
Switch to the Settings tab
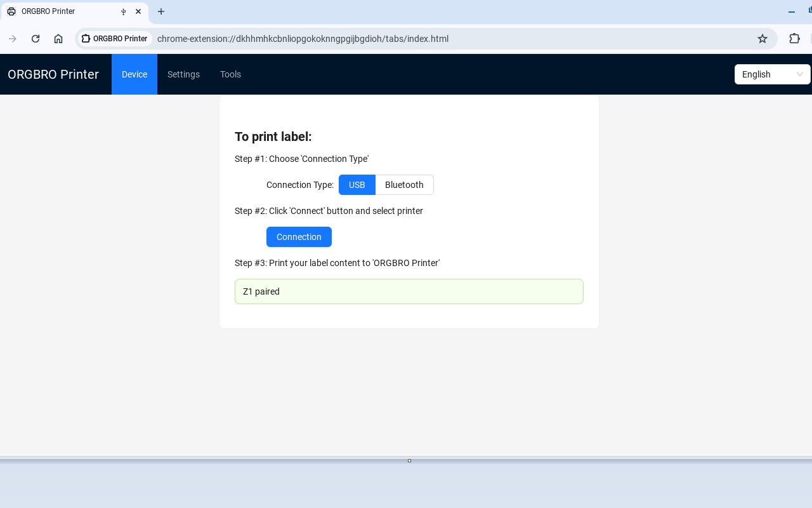coord(183,74)
